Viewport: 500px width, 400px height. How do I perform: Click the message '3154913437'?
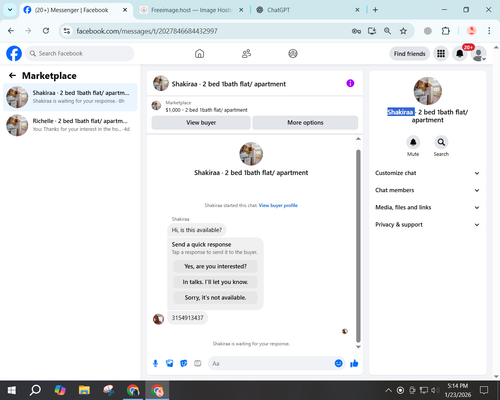187,318
